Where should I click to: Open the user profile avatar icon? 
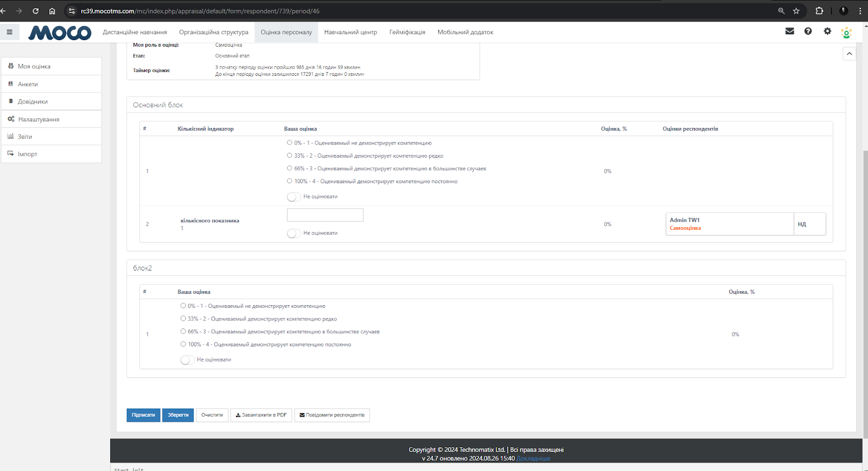[846, 33]
